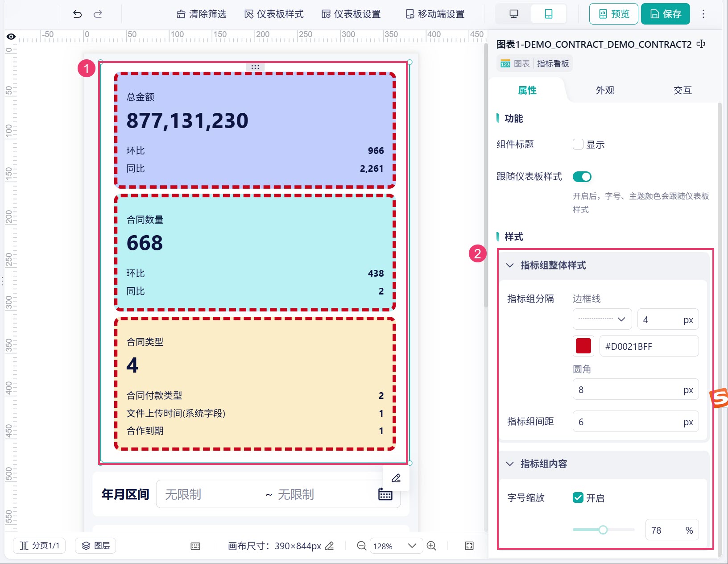Click the edit pencil icon below the chart

tap(396, 478)
